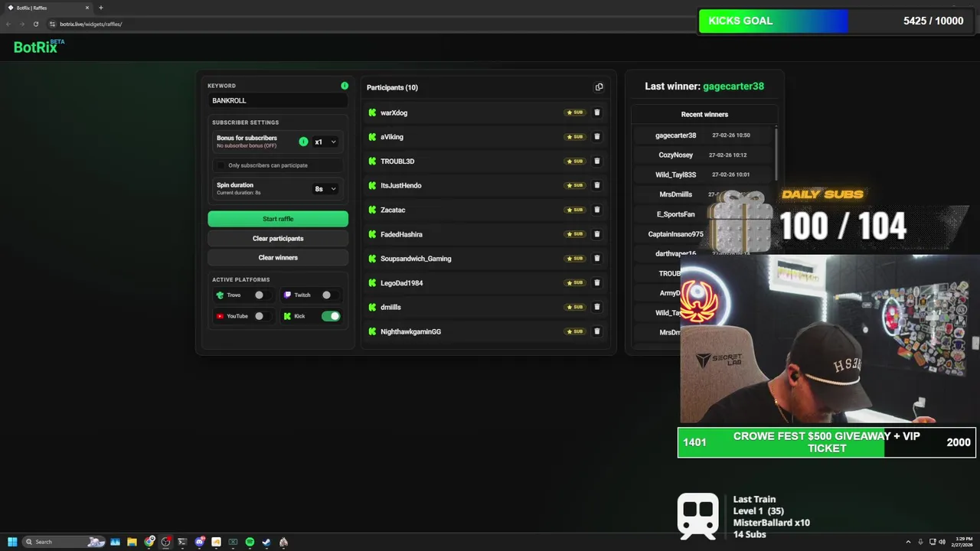
Task: Open File Explorer from the taskbar
Action: [132, 542]
